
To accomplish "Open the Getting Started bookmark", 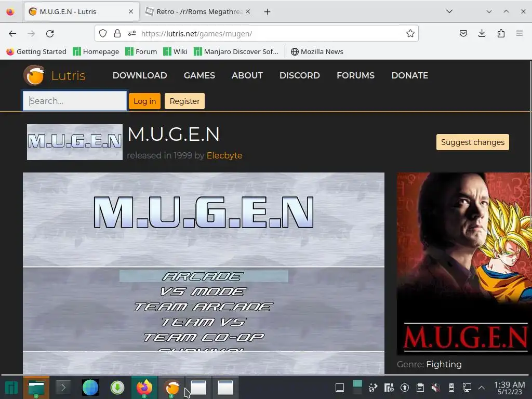I will [x=36, y=51].
